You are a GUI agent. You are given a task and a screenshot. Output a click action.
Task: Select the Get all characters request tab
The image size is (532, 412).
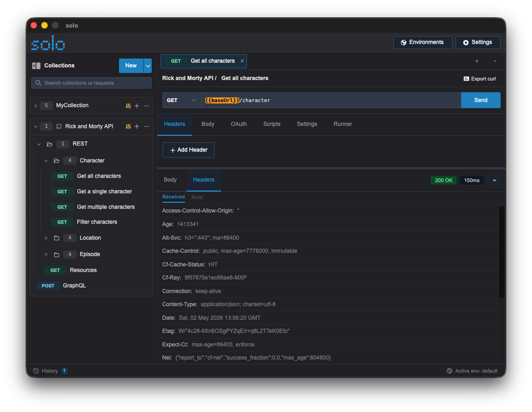click(x=203, y=61)
